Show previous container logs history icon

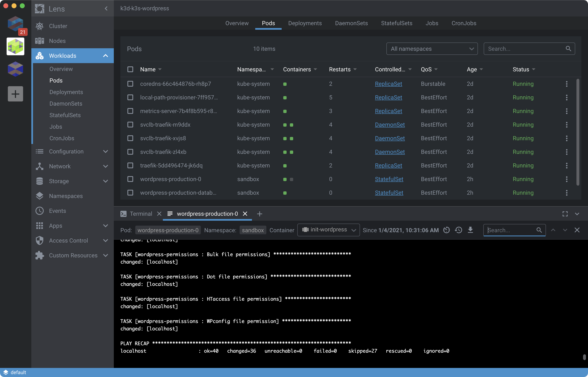459,230
